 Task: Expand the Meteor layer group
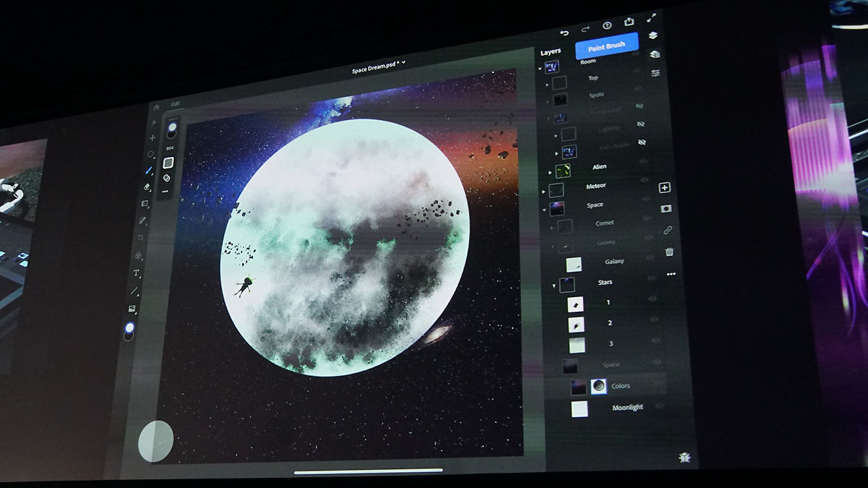pos(544,191)
